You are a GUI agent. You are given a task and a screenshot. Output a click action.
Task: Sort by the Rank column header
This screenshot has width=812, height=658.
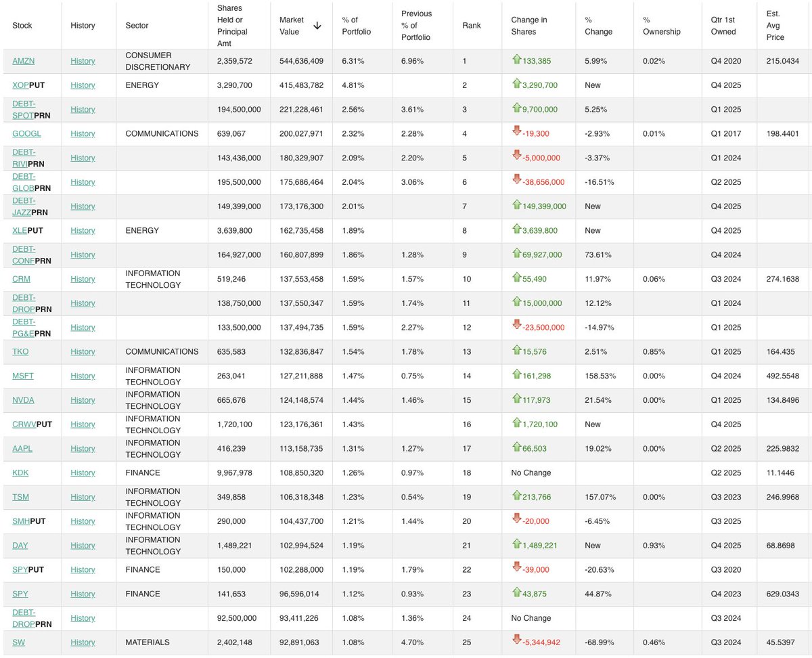tap(472, 26)
